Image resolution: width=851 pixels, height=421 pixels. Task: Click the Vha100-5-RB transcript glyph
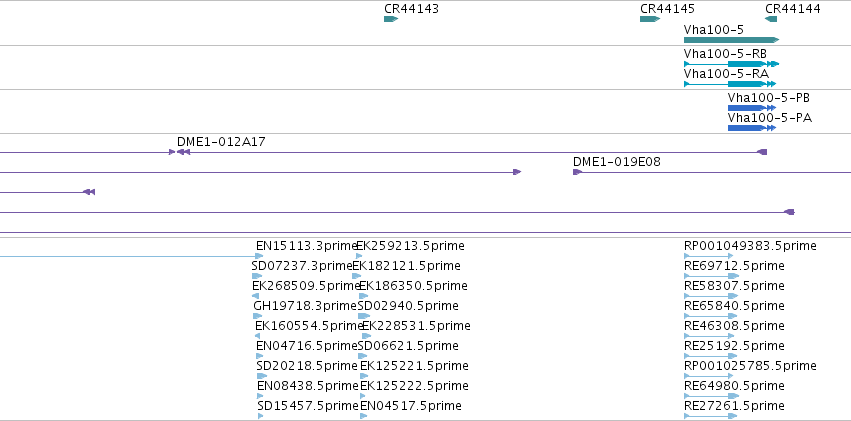tap(731, 63)
